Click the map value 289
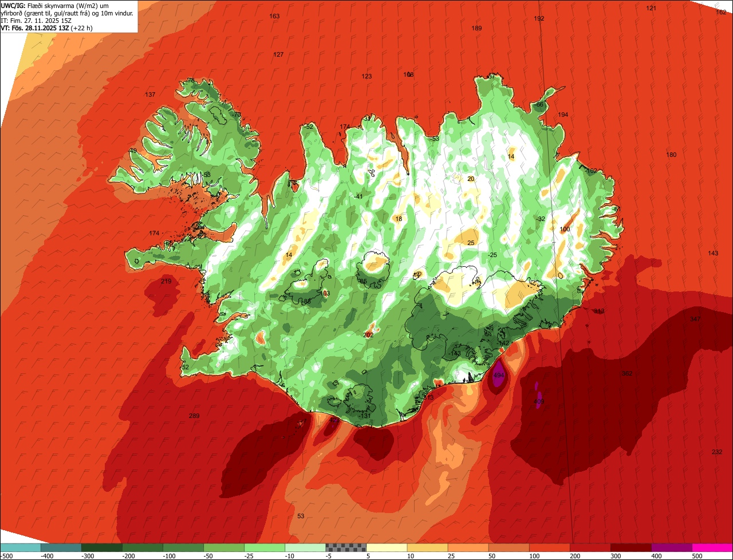 click(x=194, y=416)
